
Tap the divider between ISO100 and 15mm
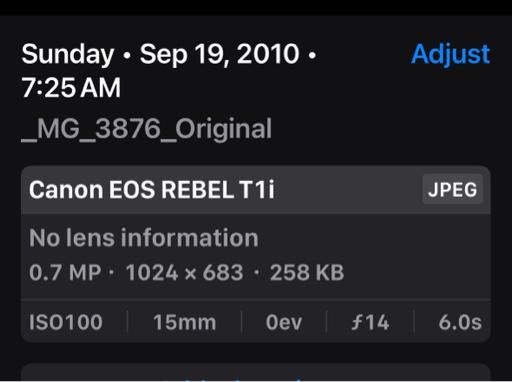click(127, 322)
